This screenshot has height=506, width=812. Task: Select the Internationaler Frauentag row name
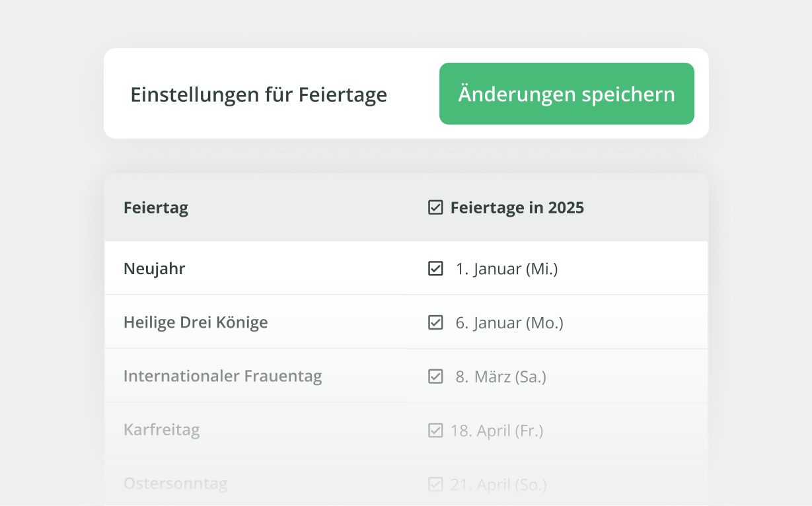[223, 377]
